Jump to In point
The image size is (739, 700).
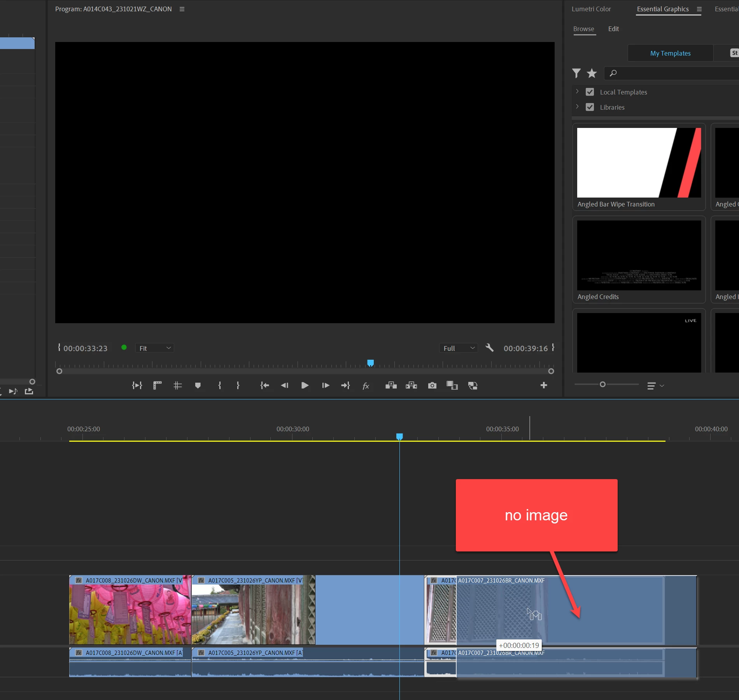pyautogui.click(x=264, y=385)
